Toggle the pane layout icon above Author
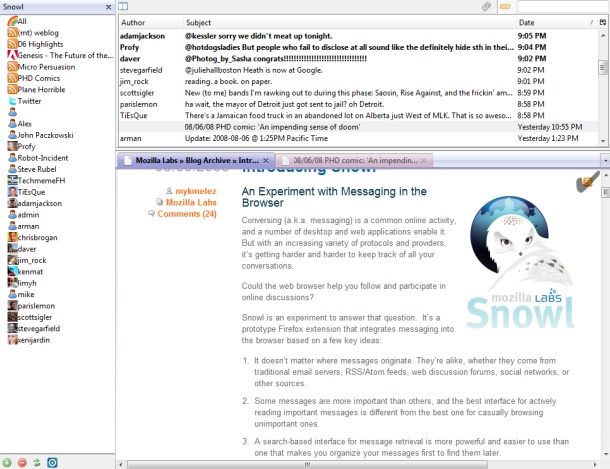 [x=123, y=6]
